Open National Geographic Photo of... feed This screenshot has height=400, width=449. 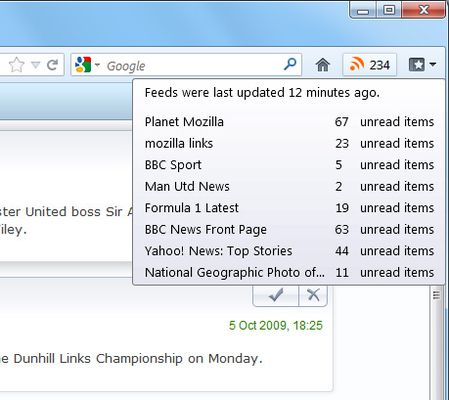click(x=289, y=272)
